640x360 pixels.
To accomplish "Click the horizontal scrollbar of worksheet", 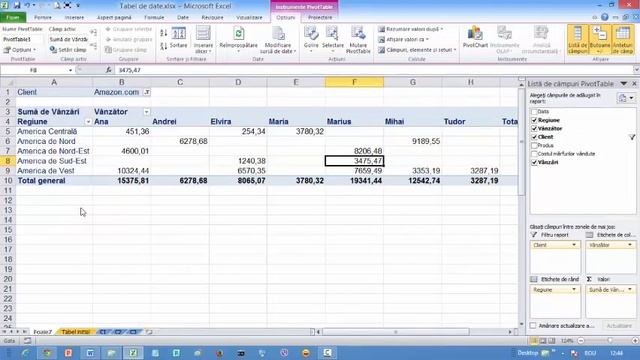I will 396,332.
